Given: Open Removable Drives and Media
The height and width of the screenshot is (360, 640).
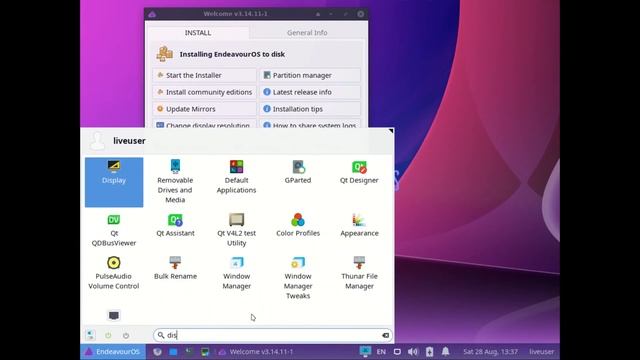Looking at the screenshot, I should pos(175,182).
